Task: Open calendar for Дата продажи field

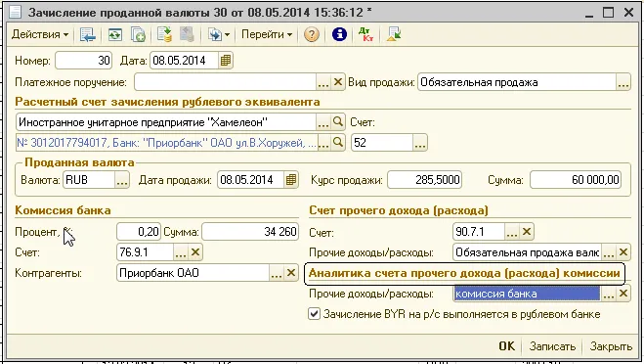Action: tap(291, 180)
